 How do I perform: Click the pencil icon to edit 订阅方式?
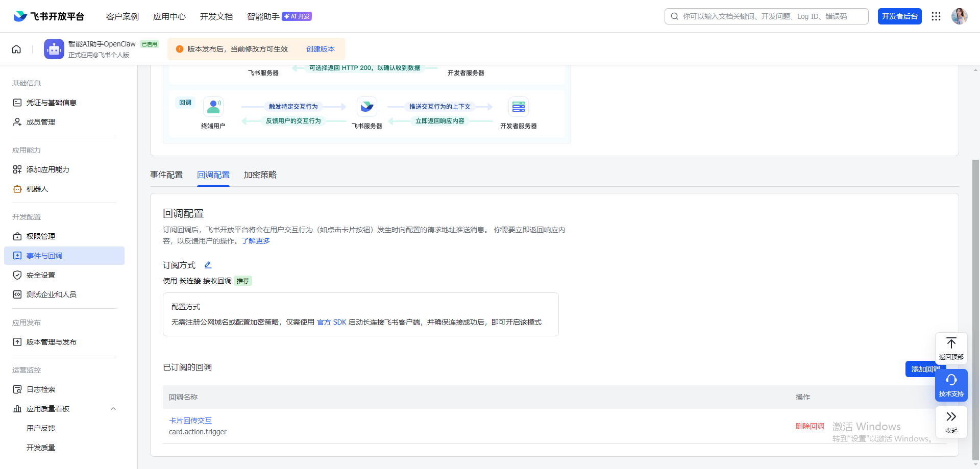[x=208, y=265]
